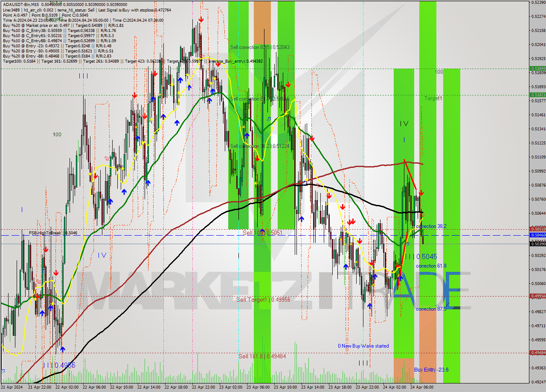
Task: Select the 'Buy %20 @ Entry -88: 0.48468' line
Action: [x=57, y=56]
